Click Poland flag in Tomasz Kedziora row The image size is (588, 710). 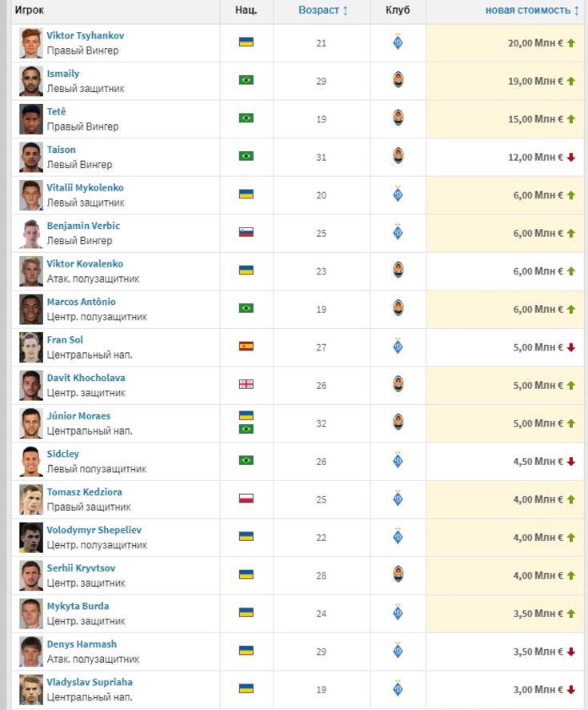tap(246, 499)
